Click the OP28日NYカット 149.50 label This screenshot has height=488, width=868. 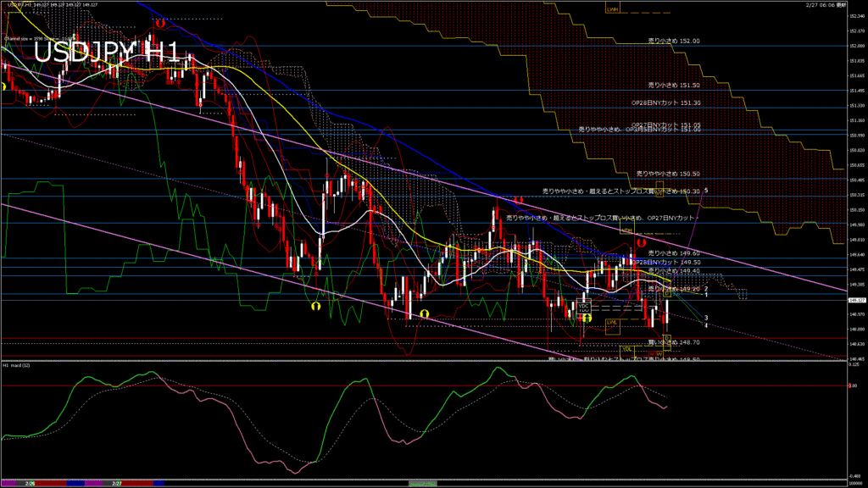[x=666, y=263]
